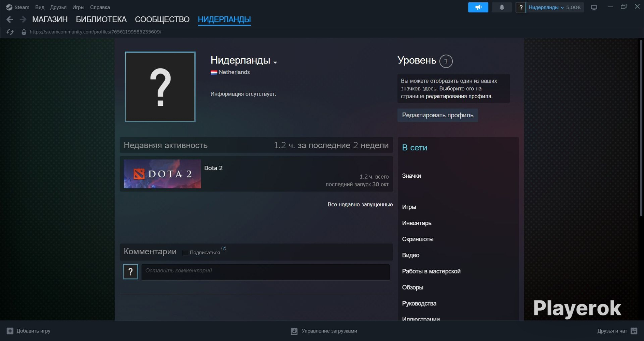The width and height of the screenshot is (644, 341).
Task: Click the page vertical scrollbar
Action: pos(641,128)
